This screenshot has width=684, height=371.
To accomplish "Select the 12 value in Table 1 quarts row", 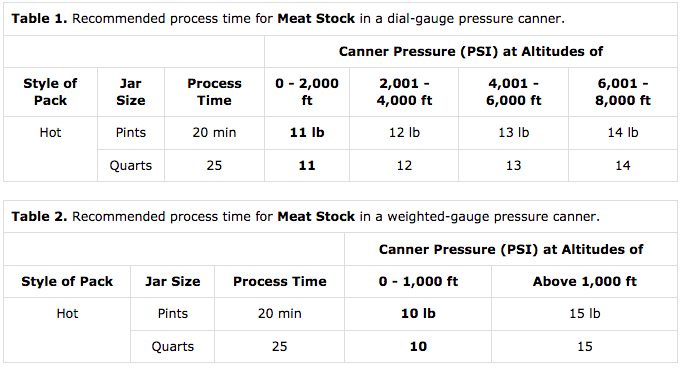I will [x=404, y=165].
